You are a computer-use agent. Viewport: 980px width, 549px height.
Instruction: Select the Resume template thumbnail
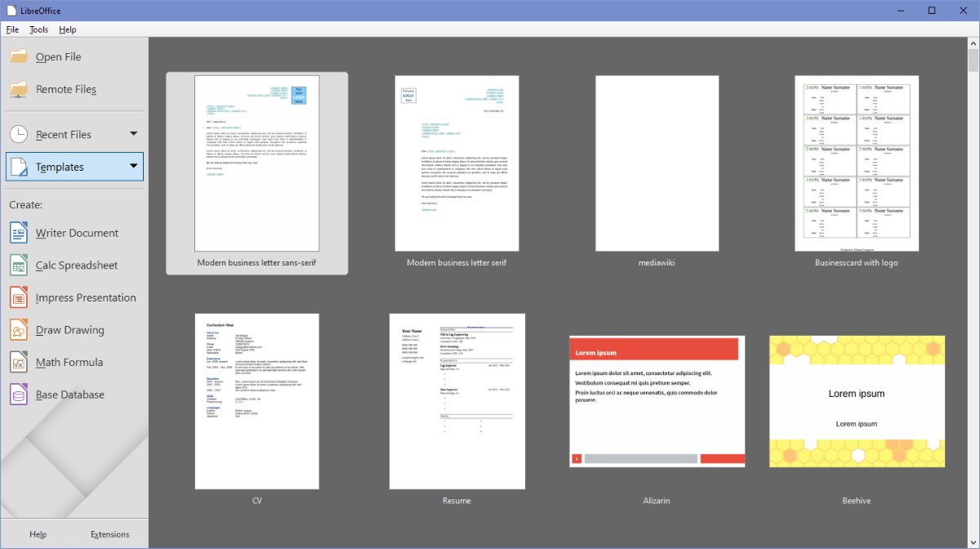(457, 401)
